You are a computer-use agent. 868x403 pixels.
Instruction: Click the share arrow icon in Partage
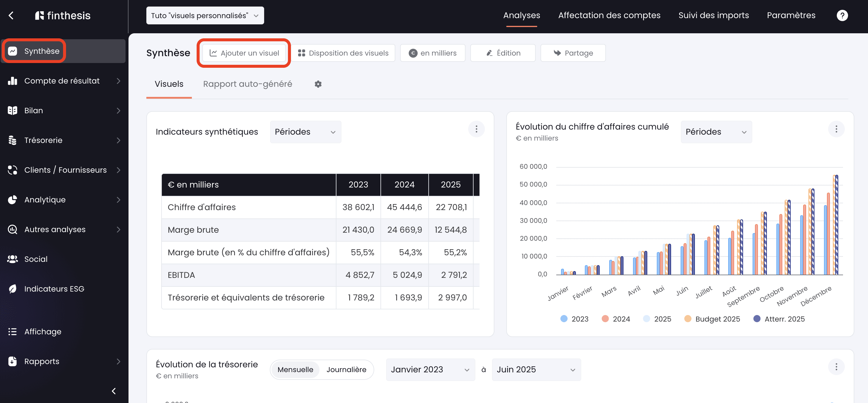(x=557, y=53)
